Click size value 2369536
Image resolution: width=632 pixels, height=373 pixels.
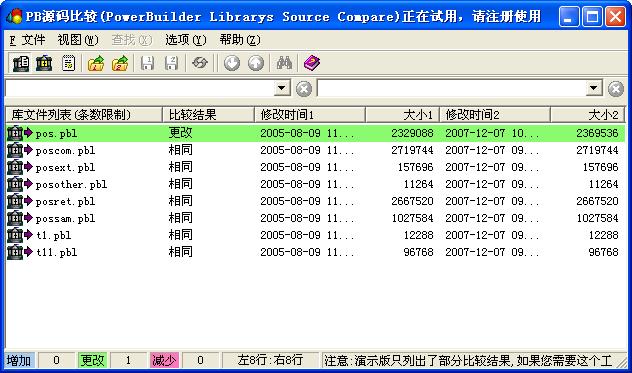597,133
